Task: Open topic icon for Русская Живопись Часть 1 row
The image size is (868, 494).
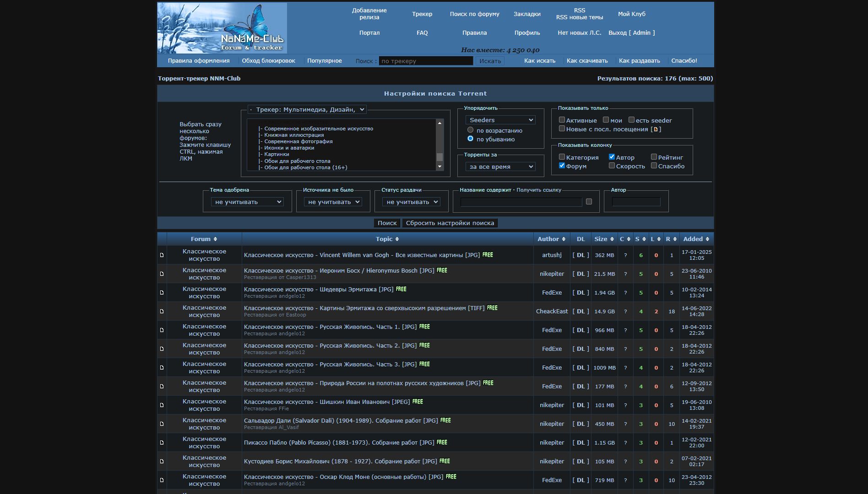Action: click(162, 330)
